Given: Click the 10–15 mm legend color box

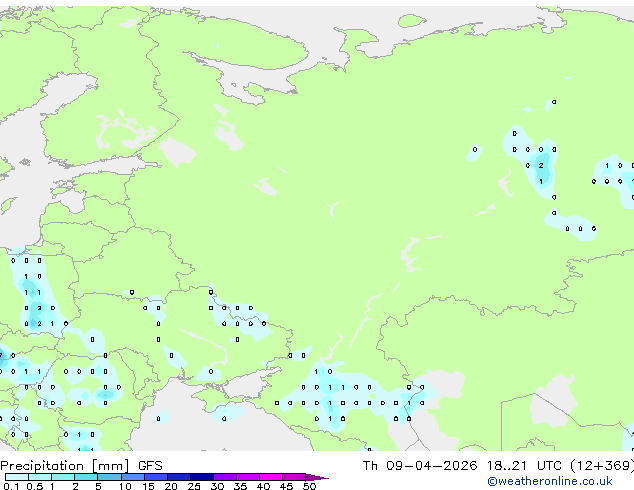Looking at the screenshot, I should pyautogui.click(x=133, y=477).
